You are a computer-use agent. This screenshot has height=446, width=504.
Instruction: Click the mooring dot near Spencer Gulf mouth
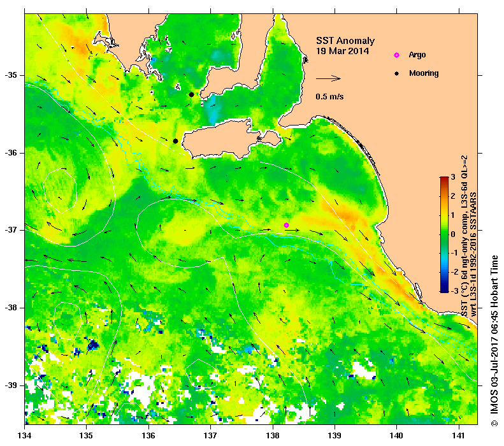(x=192, y=94)
